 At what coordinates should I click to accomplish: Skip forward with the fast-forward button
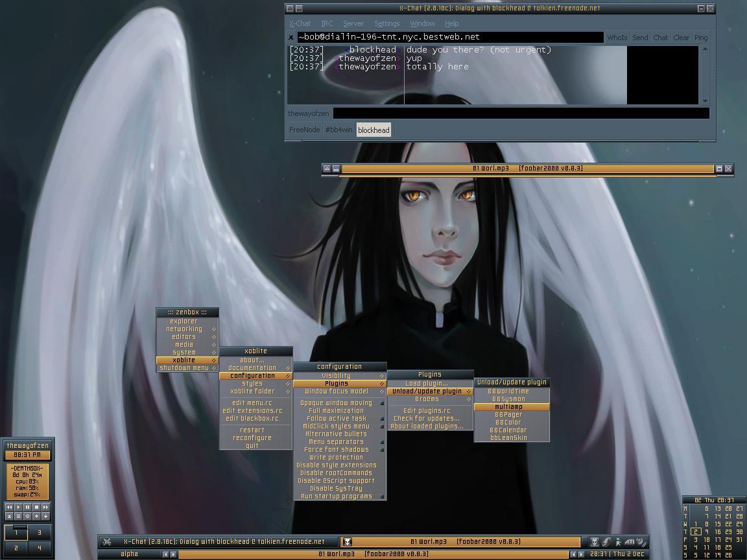[46, 507]
